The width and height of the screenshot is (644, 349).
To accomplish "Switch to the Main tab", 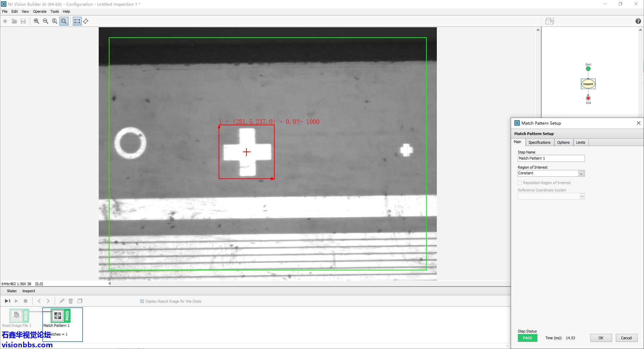I will pyautogui.click(x=518, y=142).
